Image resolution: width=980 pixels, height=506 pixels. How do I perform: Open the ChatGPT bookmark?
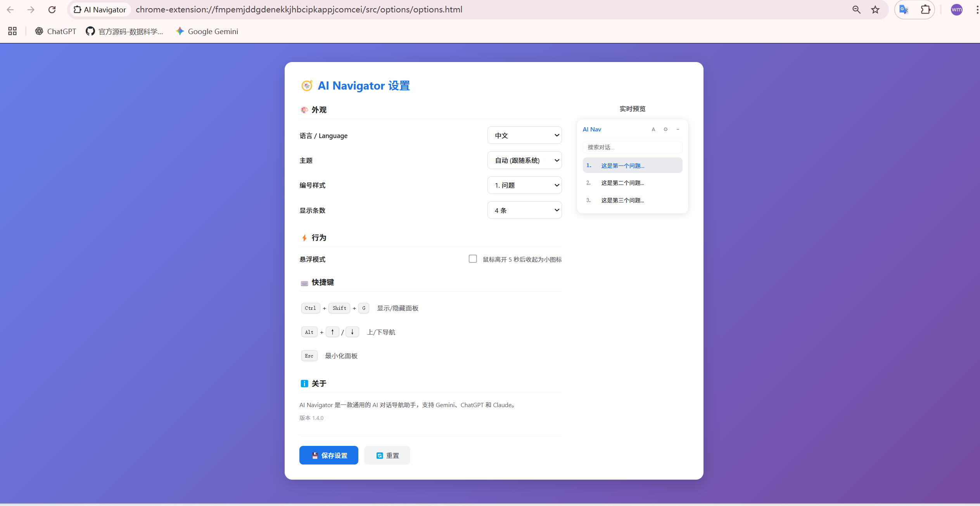[x=55, y=31]
